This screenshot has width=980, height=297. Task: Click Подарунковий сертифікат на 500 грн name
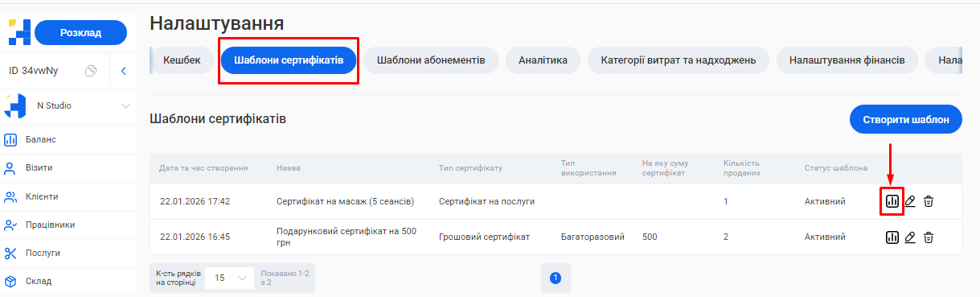pos(346,237)
